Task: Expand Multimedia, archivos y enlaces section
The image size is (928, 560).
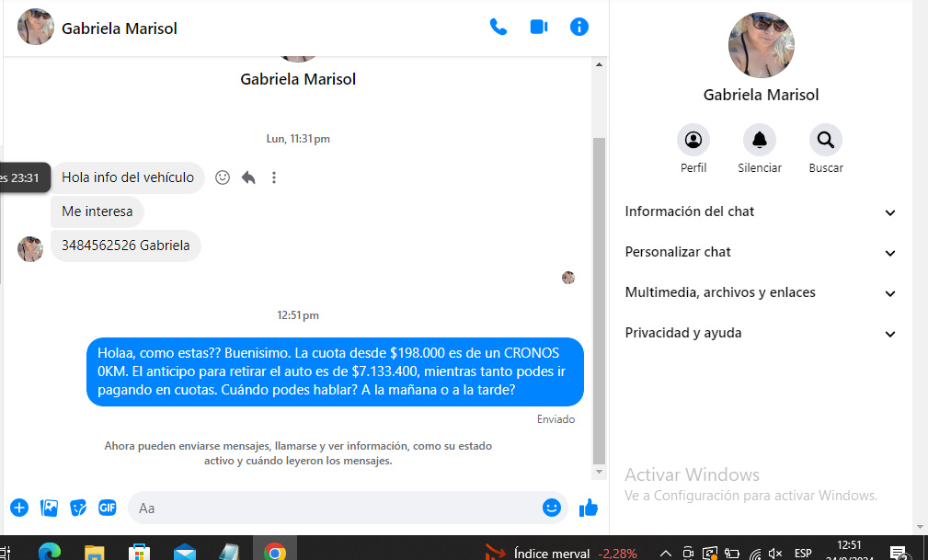Action: click(761, 292)
